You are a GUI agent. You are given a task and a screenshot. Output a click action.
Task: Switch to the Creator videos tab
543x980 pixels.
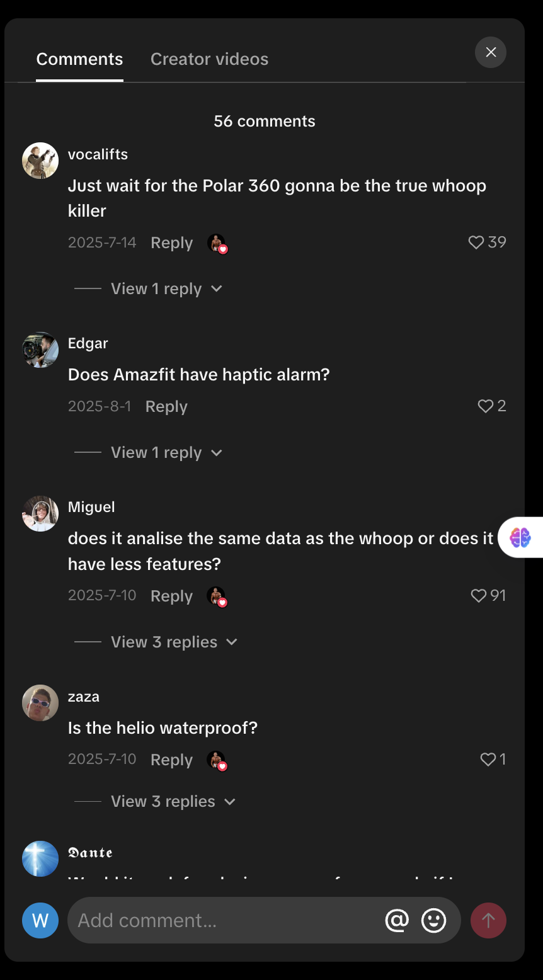[x=210, y=59]
